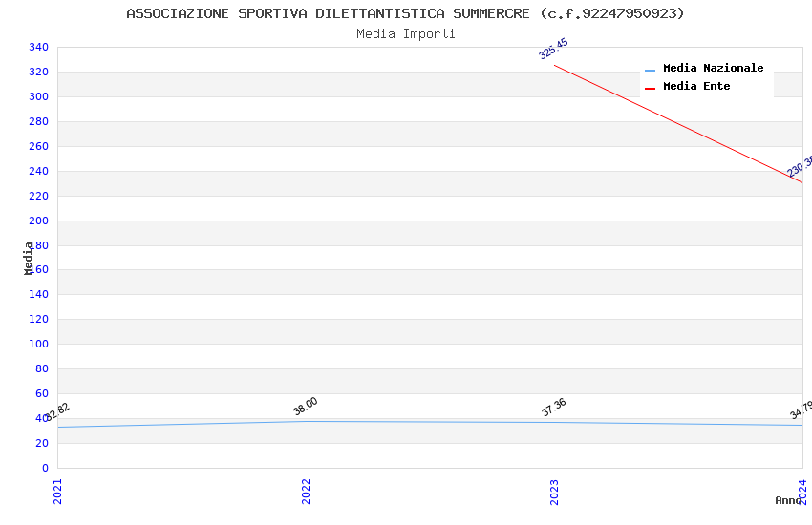Click the 320 y-axis tick label
The height and width of the screenshot is (525, 812).
pos(38,72)
